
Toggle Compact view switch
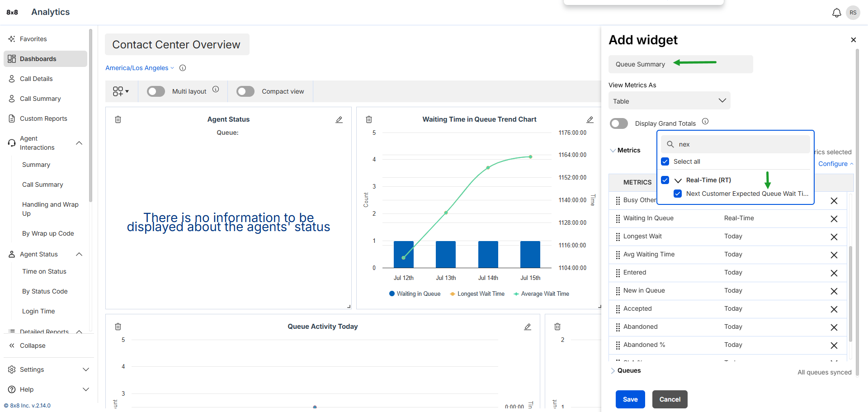point(245,91)
